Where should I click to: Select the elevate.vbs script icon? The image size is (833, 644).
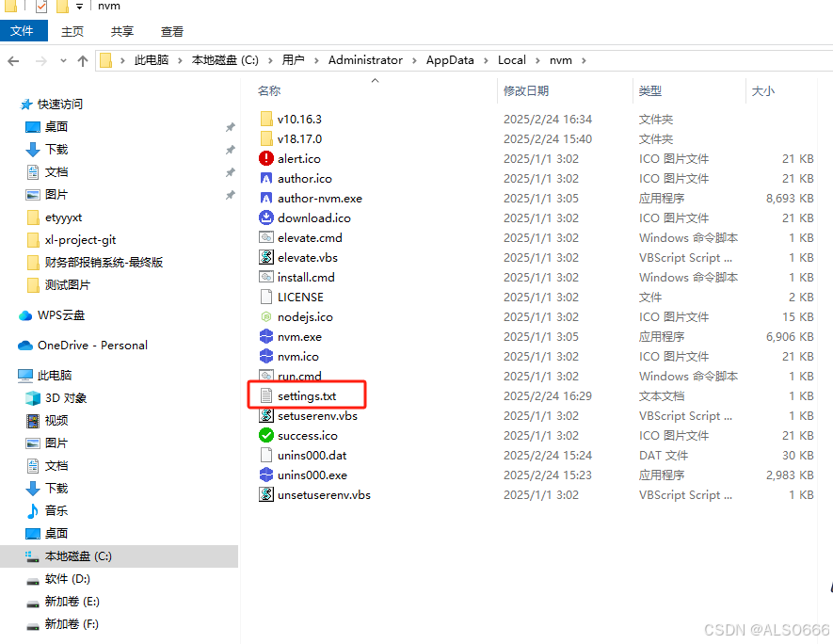click(x=266, y=257)
